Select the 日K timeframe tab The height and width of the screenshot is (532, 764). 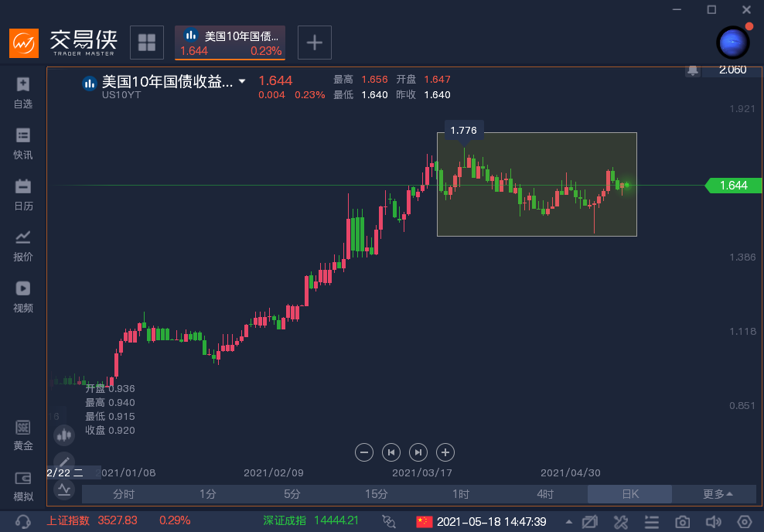(x=630, y=494)
